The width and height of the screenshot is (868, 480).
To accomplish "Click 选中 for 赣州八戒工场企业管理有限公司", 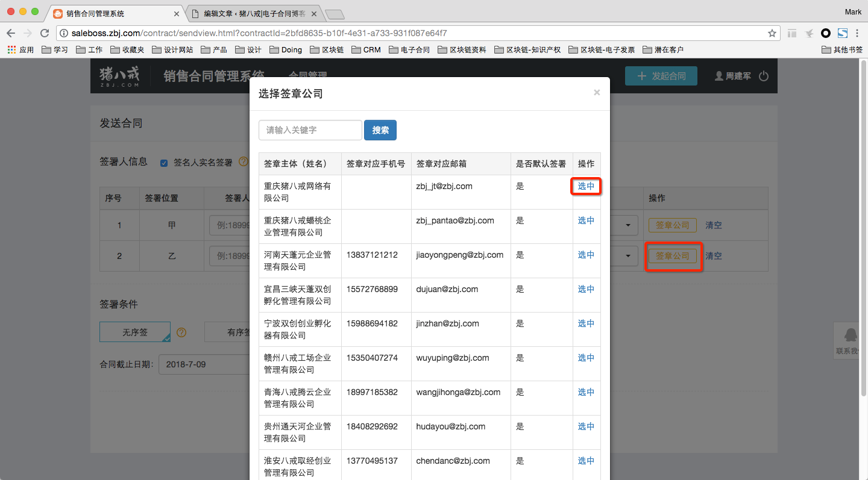I will click(586, 358).
